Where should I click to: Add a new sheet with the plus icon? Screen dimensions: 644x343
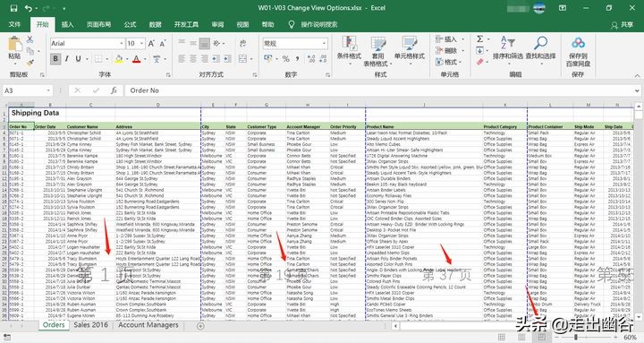click(x=200, y=326)
